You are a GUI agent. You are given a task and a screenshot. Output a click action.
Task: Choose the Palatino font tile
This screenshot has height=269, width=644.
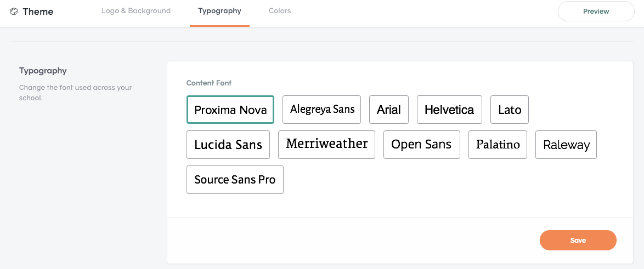click(498, 145)
